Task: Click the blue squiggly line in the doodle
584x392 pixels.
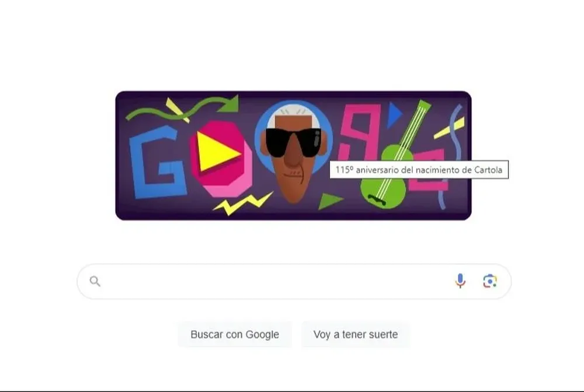Action: coord(451,156)
